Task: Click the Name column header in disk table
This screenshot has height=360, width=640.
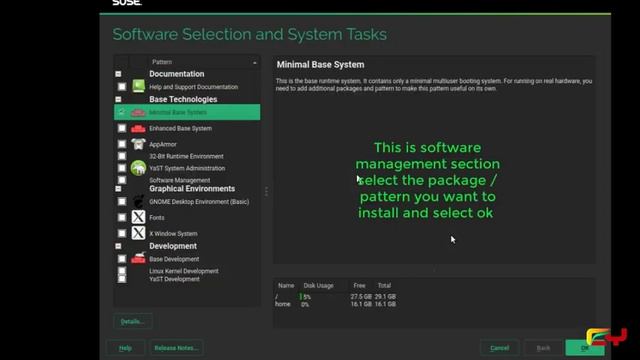Action: (286, 285)
